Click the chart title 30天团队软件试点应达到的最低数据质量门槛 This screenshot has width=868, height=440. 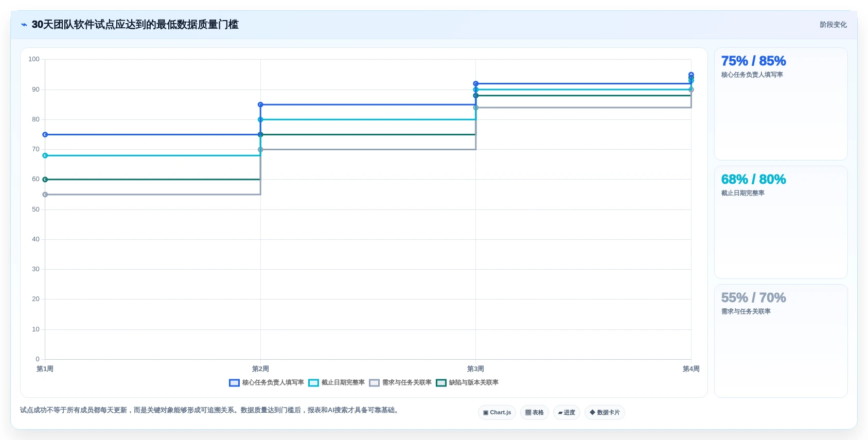[x=135, y=25]
